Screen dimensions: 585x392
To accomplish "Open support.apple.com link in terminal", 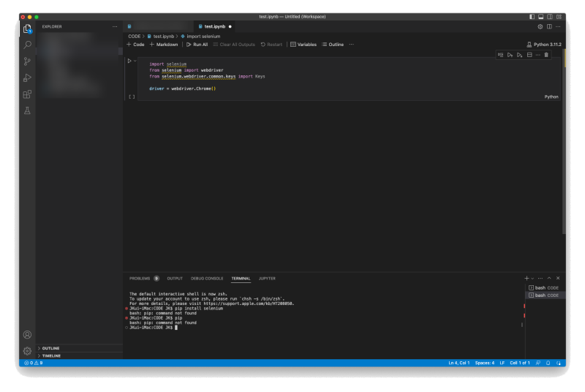I will (249, 304).
